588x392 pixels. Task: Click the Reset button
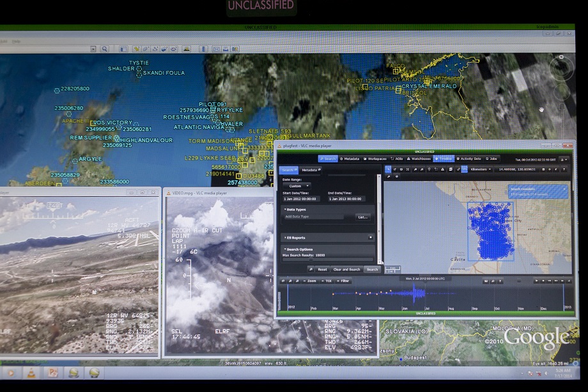point(322,269)
